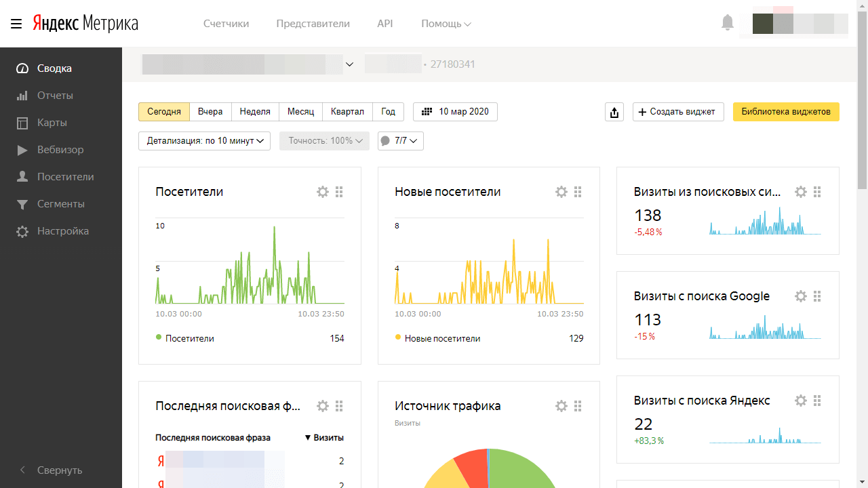
Task: Open Отчеты in the sidebar
Action: coord(55,96)
